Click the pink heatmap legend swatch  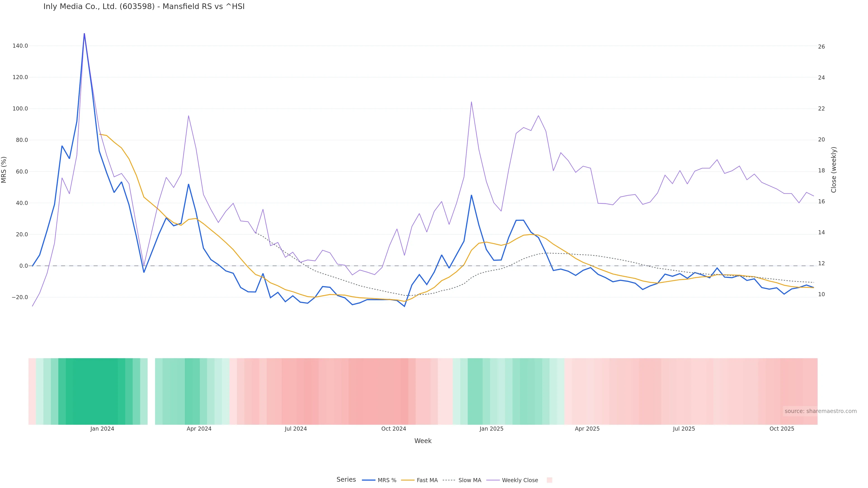coord(549,480)
